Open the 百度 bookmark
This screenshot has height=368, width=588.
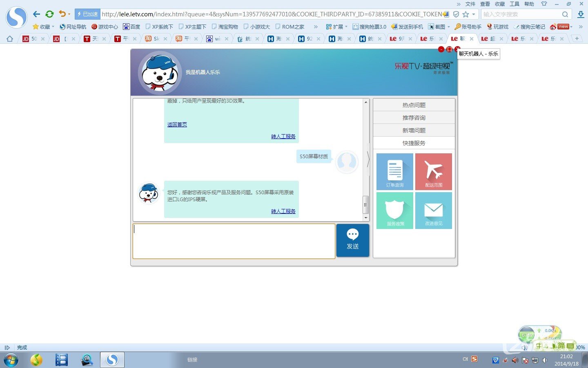pyautogui.click(x=131, y=27)
